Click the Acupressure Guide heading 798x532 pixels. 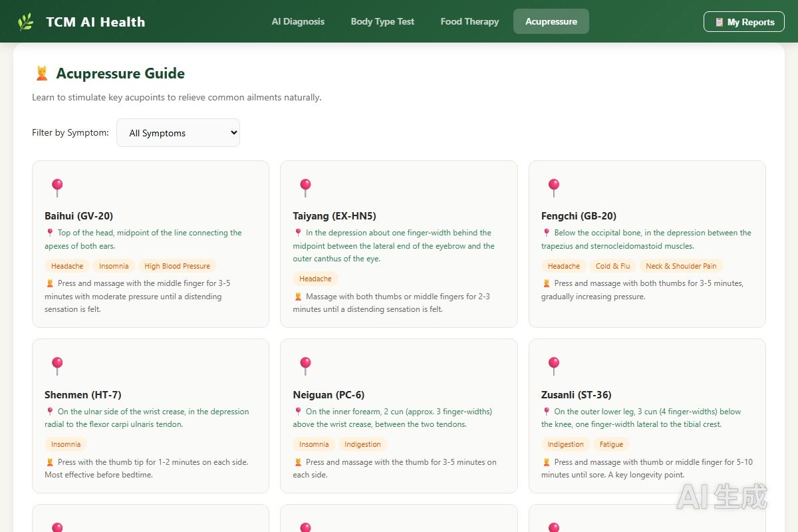pyautogui.click(x=120, y=73)
